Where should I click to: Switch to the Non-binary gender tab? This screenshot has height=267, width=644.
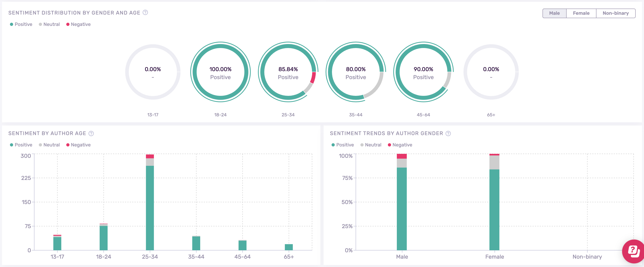click(x=615, y=13)
